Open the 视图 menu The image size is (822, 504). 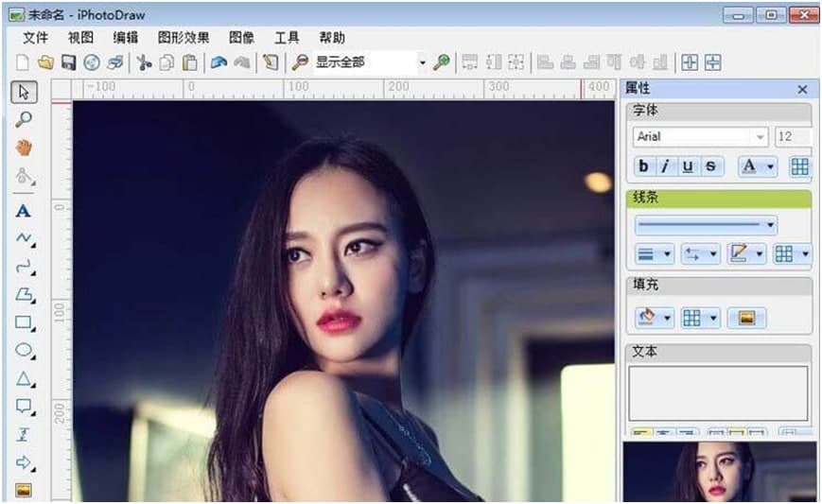pos(80,38)
